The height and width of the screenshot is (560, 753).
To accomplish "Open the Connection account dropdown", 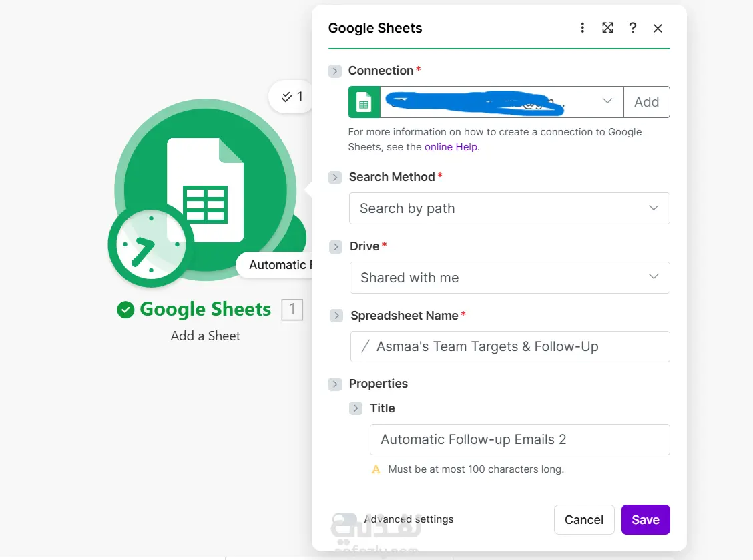I will [501, 102].
